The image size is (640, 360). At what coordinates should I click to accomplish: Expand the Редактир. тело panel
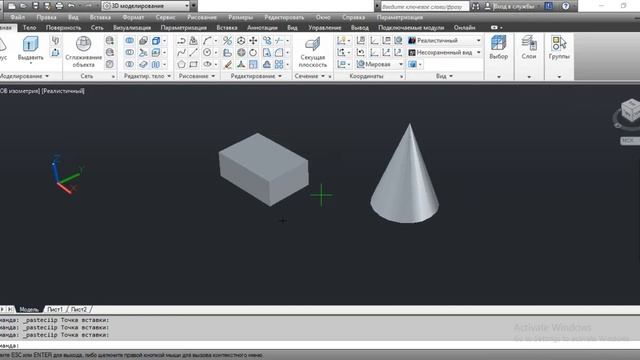click(147, 76)
